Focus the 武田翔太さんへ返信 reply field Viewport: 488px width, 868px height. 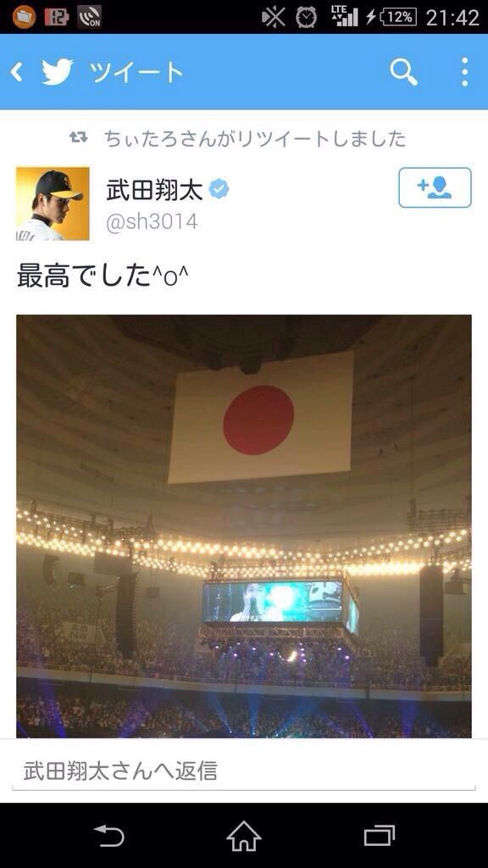click(244, 771)
